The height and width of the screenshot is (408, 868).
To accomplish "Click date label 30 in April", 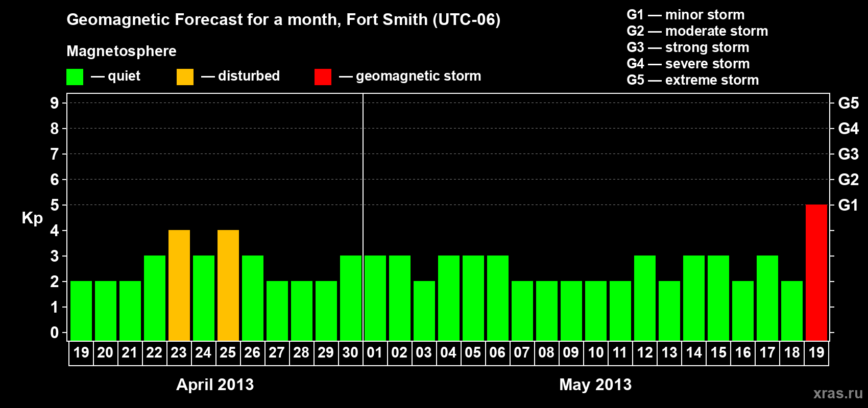I will point(350,353).
